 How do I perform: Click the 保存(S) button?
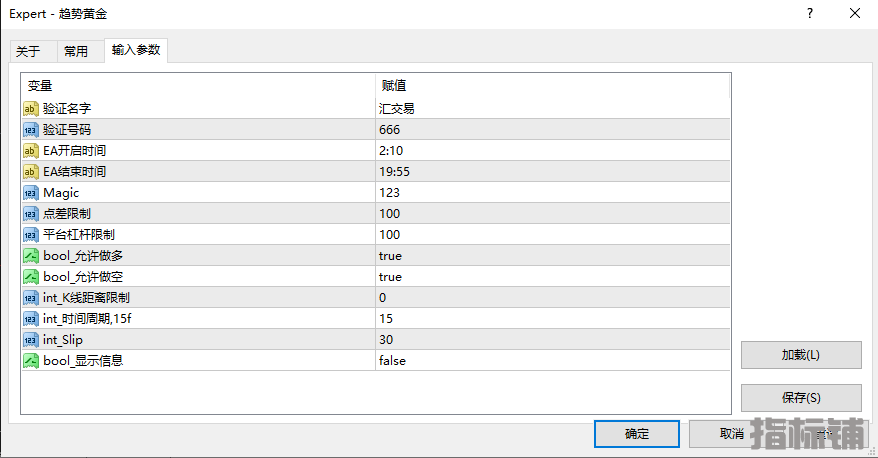click(x=801, y=398)
